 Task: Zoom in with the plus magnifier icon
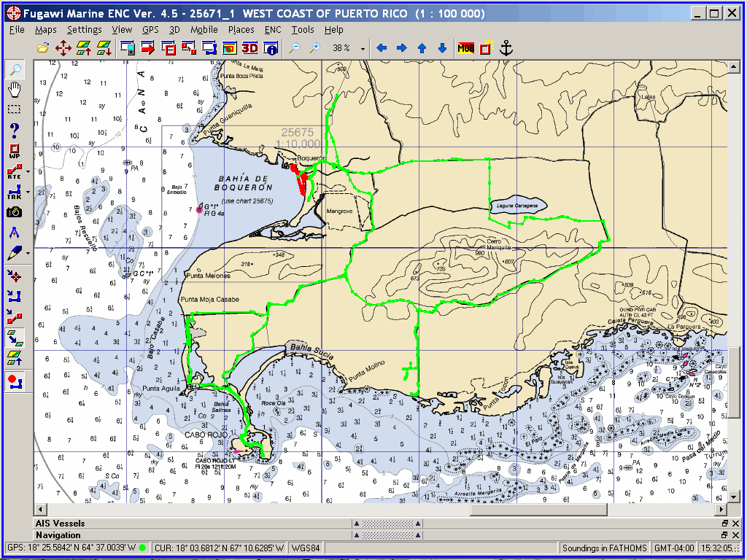point(315,48)
